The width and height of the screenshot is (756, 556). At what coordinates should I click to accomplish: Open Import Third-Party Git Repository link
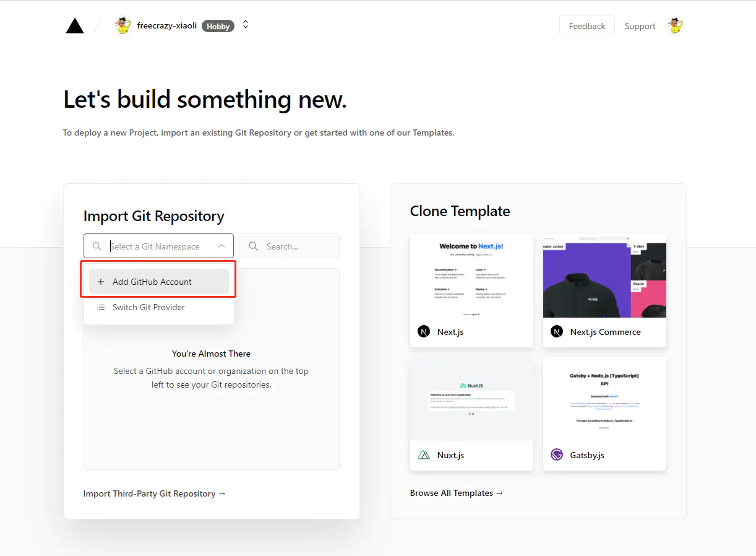[155, 493]
